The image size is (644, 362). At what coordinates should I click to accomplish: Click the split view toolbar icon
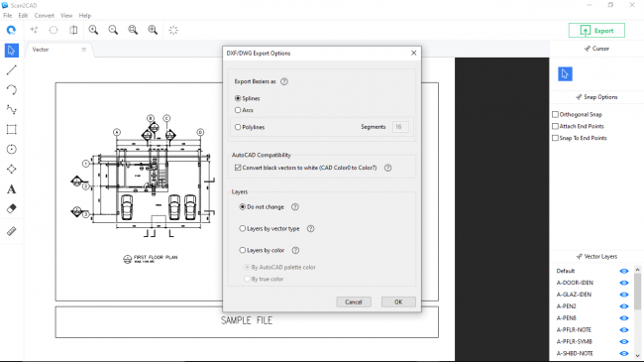[x=73, y=30]
